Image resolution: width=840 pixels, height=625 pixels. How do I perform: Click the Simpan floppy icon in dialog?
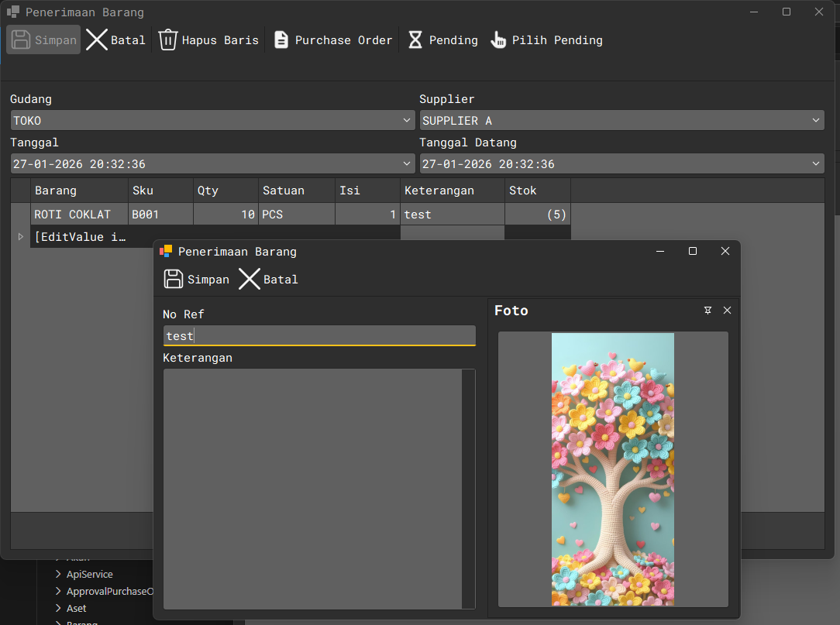[174, 280]
